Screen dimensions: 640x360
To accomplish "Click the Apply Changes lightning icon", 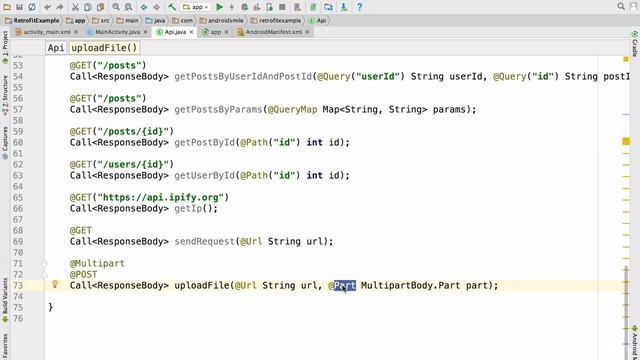I will [x=232, y=7].
